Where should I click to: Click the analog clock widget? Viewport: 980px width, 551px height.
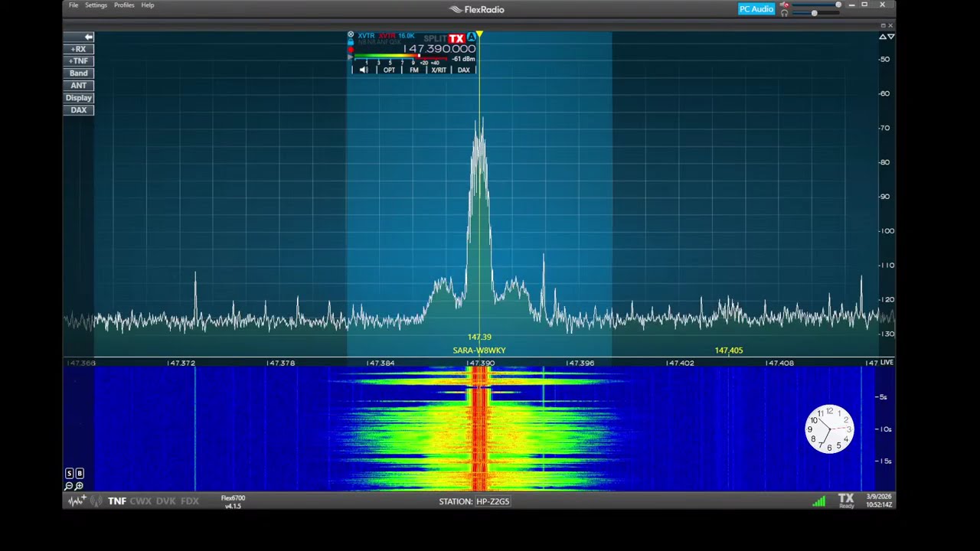[x=829, y=429]
